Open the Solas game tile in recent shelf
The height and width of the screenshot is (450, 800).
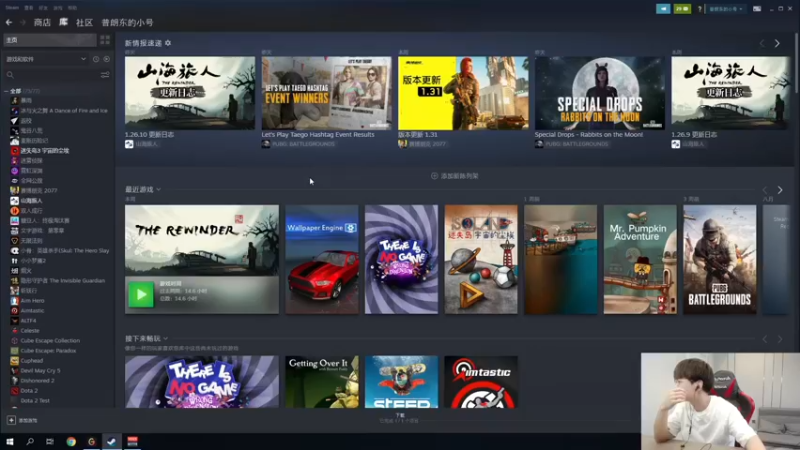(481, 259)
